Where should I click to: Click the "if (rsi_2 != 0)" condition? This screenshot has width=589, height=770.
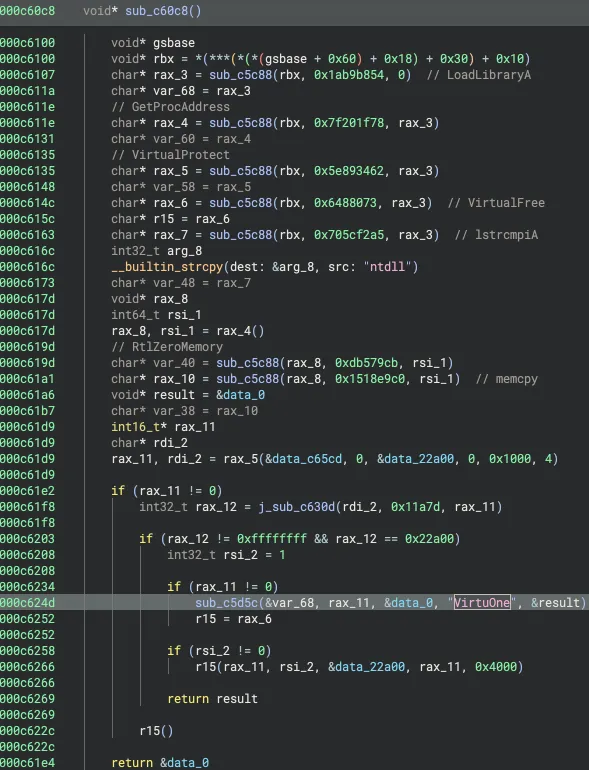219,651
